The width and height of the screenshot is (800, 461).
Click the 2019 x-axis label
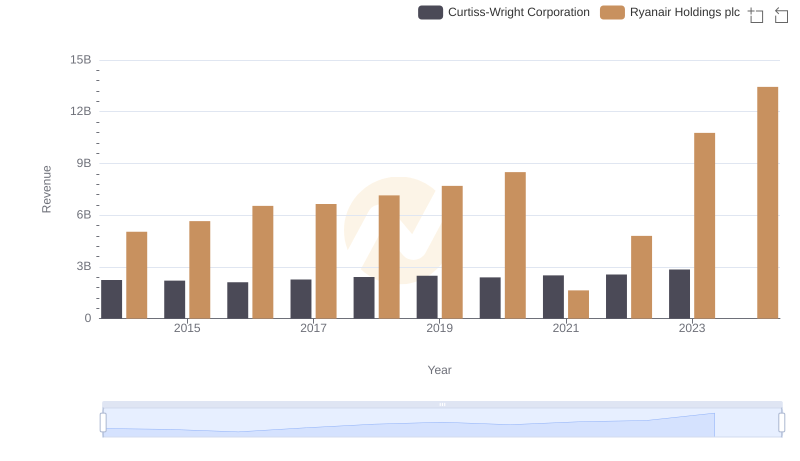pos(439,328)
